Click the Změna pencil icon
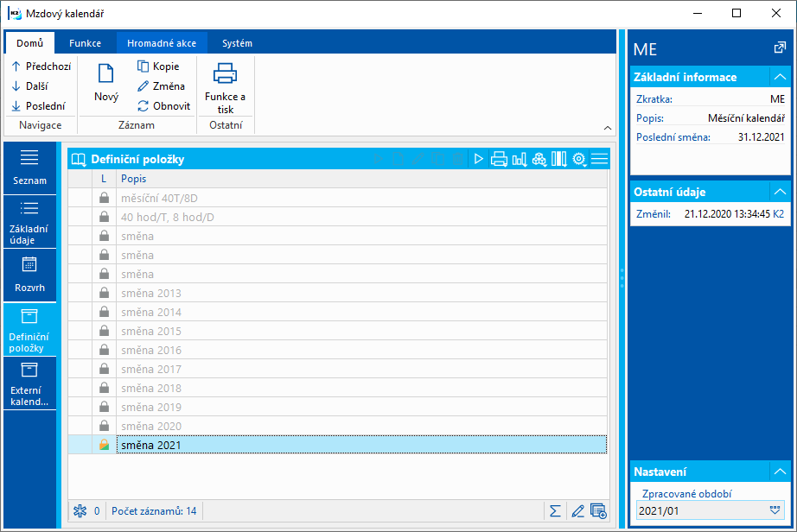This screenshot has width=797, height=532. click(143, 86)
